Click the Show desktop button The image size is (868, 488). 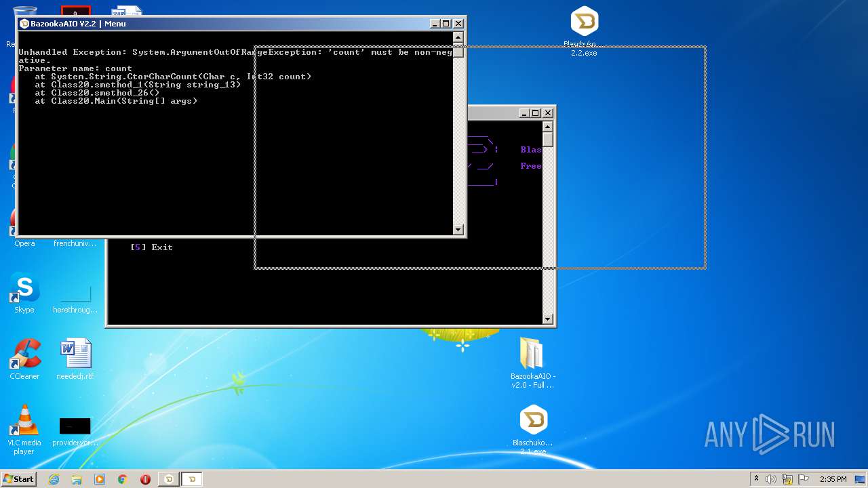click(x=861, y=479)
